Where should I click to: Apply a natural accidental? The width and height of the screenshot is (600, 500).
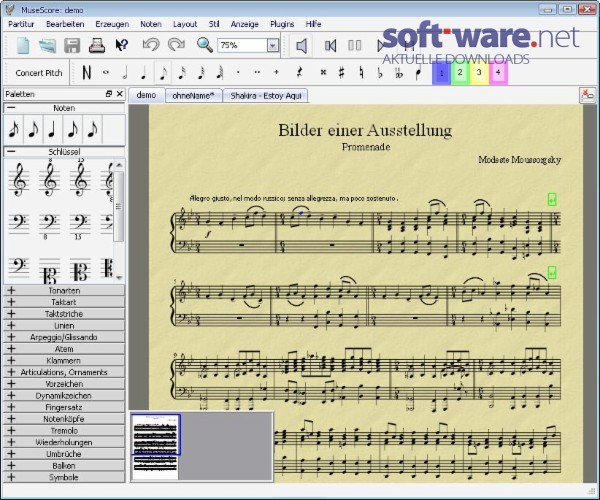[x=361, y=72]
